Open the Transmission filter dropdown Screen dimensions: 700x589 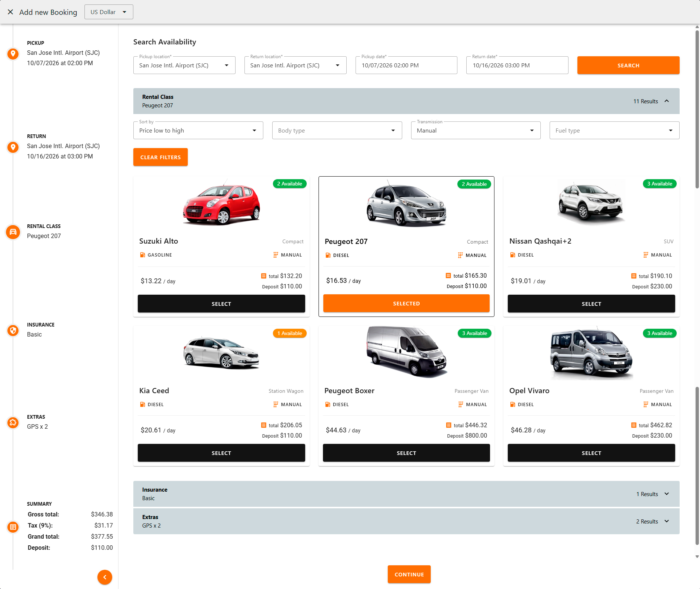476,130
